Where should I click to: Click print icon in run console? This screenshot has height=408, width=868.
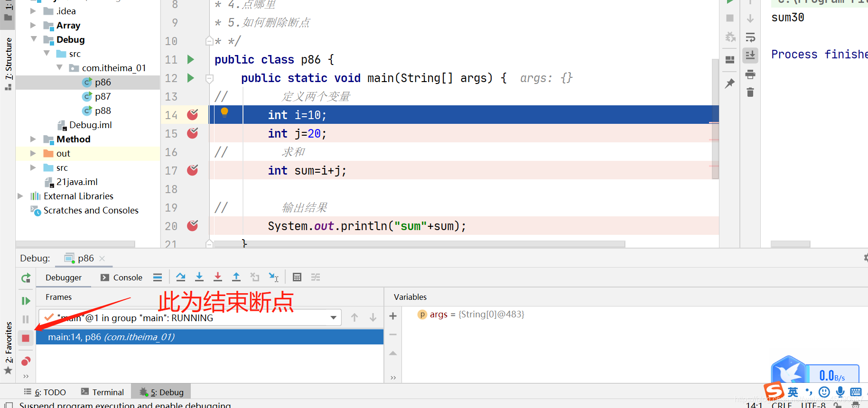(750, 74)
